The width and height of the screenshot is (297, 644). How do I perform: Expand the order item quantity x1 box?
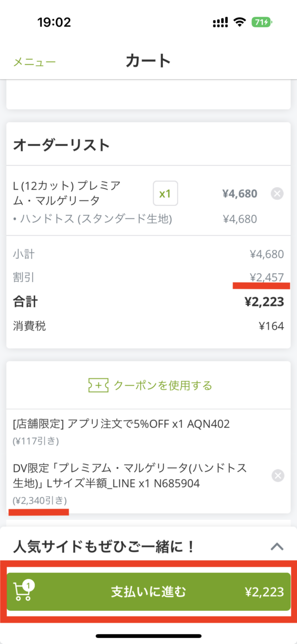166,194
